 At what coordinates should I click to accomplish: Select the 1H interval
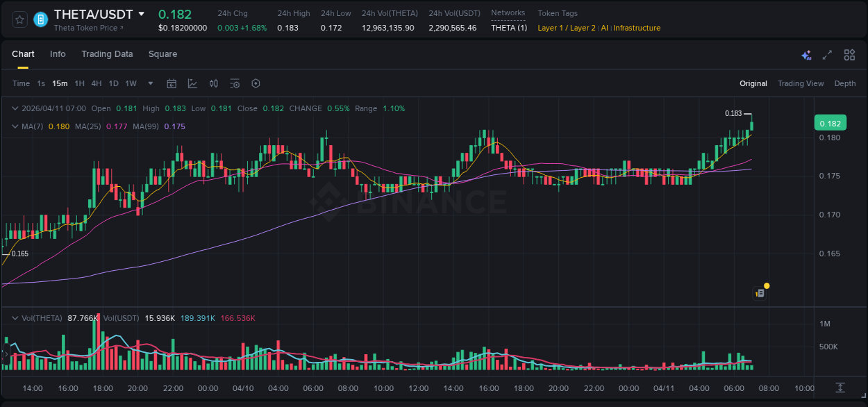pyautogui.click(x=79, y=83)
